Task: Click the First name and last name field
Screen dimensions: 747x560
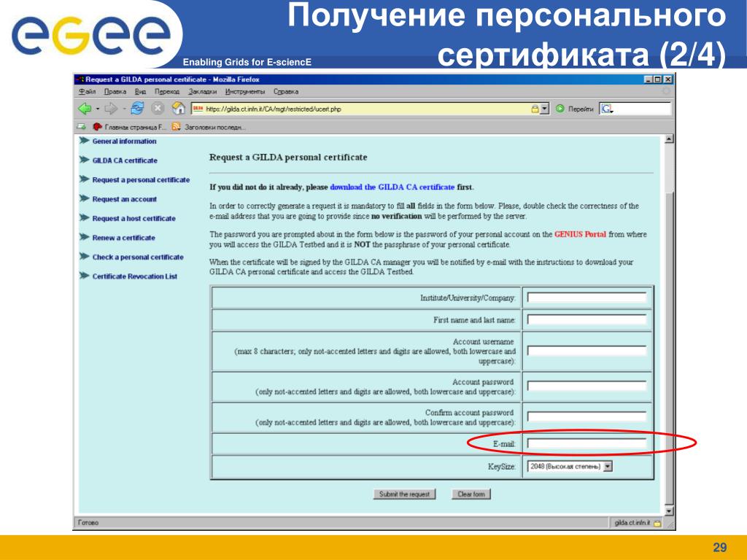Action: pyautogui.click(x=587, y=319)
